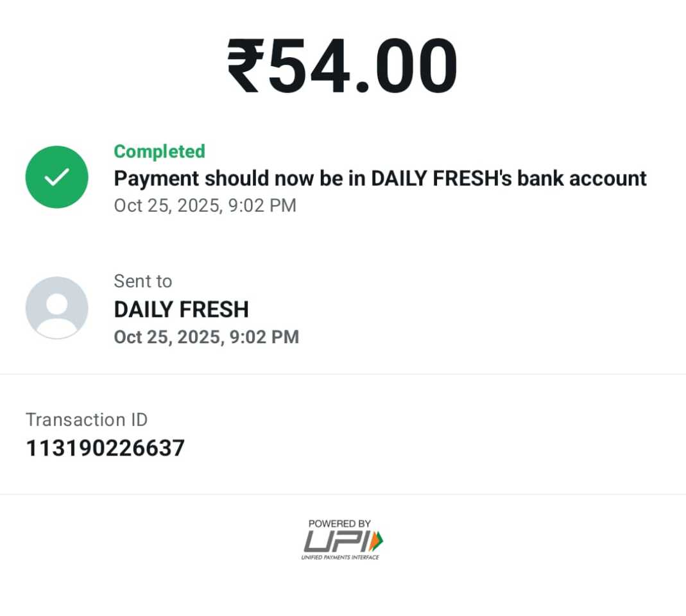Tap the Unified Payments Interface caption
The width and height of the screenshot is (686, 616).
tap(340, 557)
